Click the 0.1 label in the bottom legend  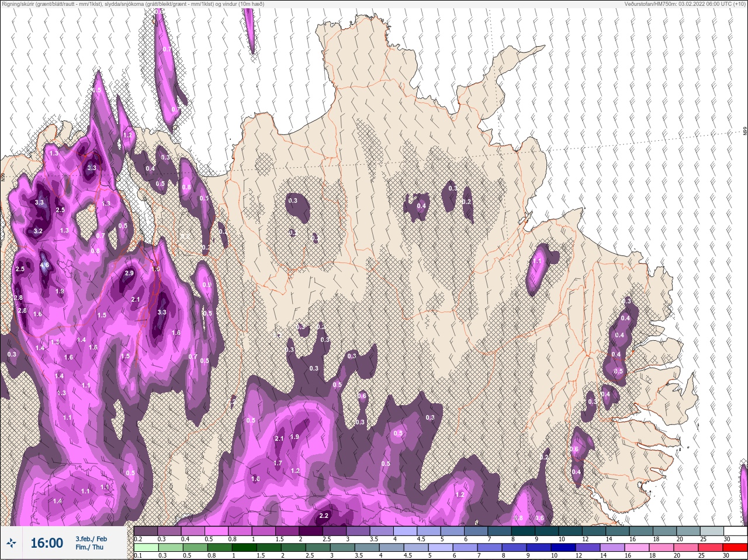[x=138, y=555]
